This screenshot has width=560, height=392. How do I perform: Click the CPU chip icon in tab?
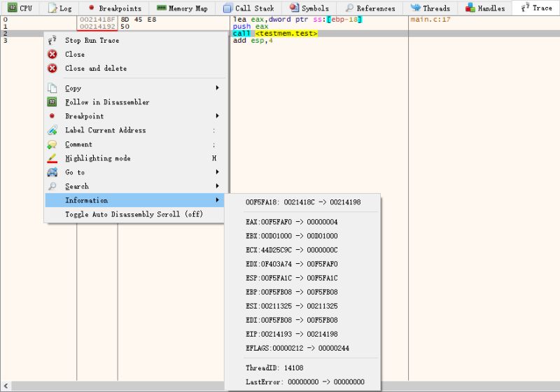pyautogui.click(x=12, y=8)
